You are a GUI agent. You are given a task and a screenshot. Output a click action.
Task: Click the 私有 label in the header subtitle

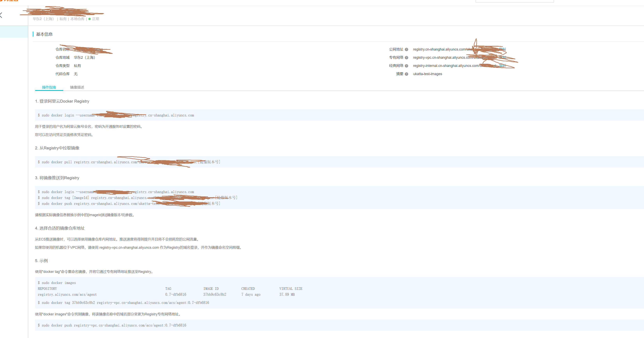tap(63, 19)
